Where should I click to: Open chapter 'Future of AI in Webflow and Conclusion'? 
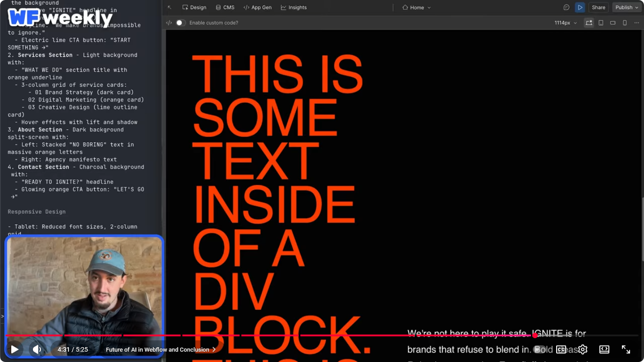161,349
